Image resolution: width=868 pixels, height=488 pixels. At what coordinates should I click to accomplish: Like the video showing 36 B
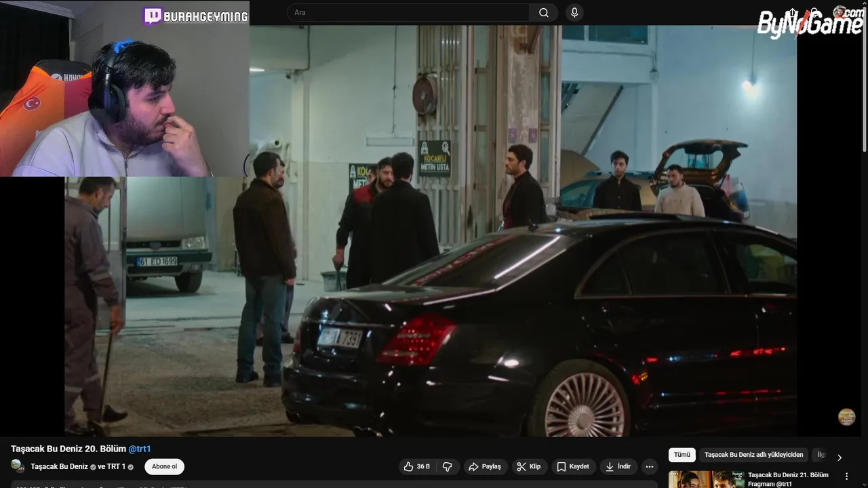[x=417, y=466]
